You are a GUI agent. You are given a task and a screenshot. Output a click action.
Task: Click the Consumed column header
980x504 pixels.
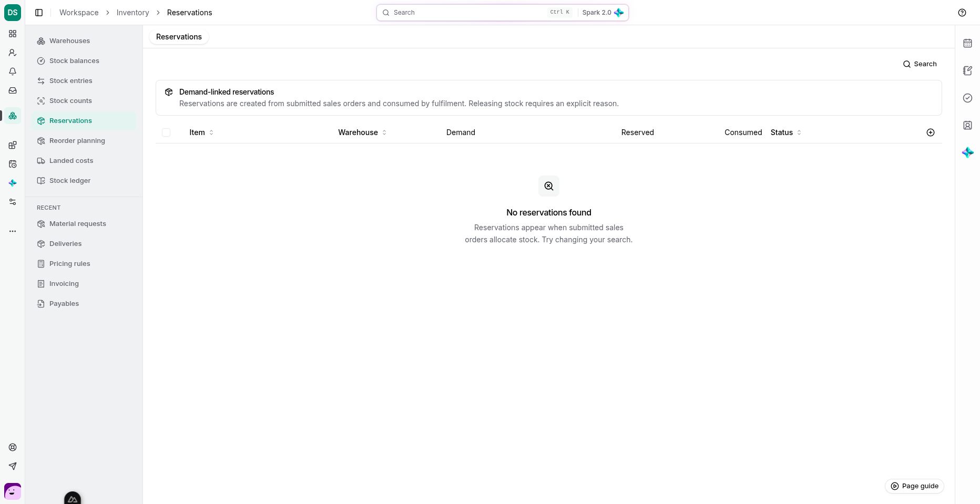[x=743, y=132]
